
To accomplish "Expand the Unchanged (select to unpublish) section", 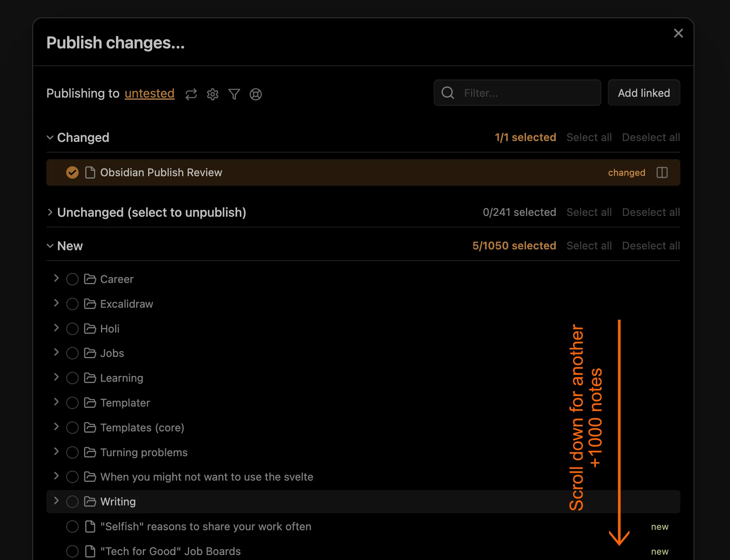I will click(x=50, y=212).
